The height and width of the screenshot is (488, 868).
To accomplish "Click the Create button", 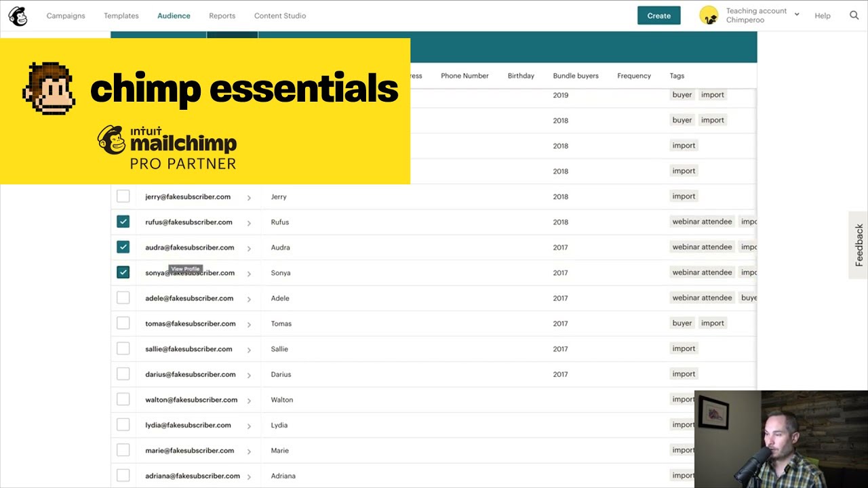I will click(x=658, y=16).
